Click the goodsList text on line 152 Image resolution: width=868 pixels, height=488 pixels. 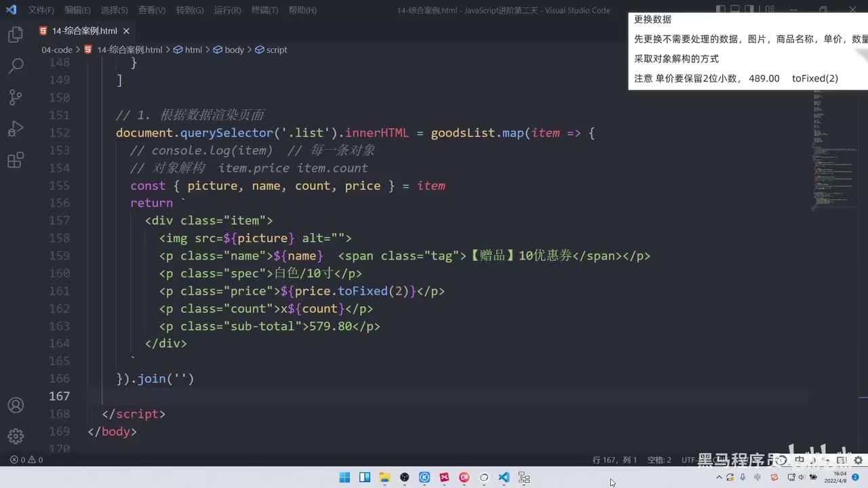tap(463, 133)
